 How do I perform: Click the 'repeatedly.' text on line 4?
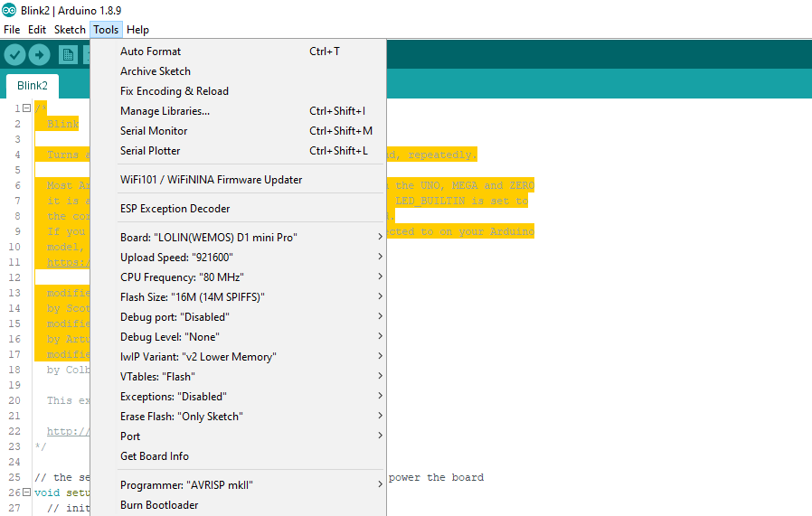[442, 155]
